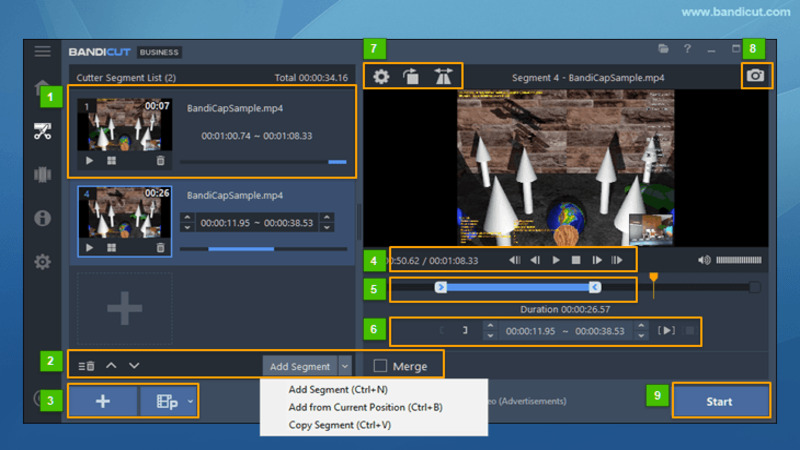Select the Cutter mode scissors icon
Viewport: 800px width, 450px height.
42,131
